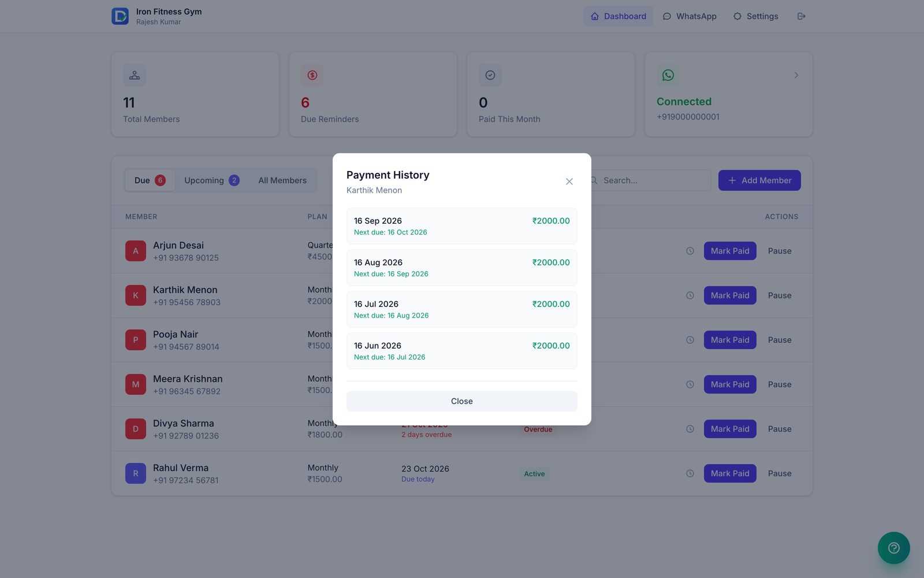Mark Meera Krishnan as paid

(x=730, y=384)
